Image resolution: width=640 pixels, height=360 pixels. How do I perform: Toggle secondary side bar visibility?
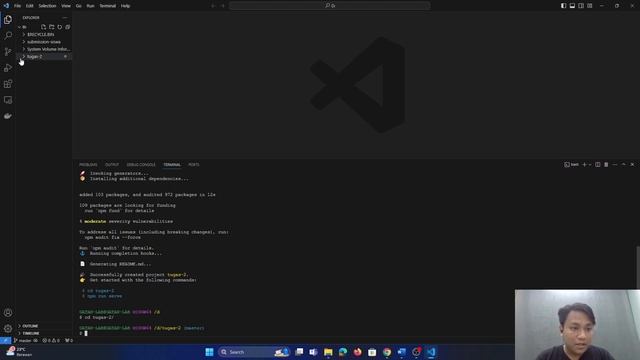(x=581, y=6)
